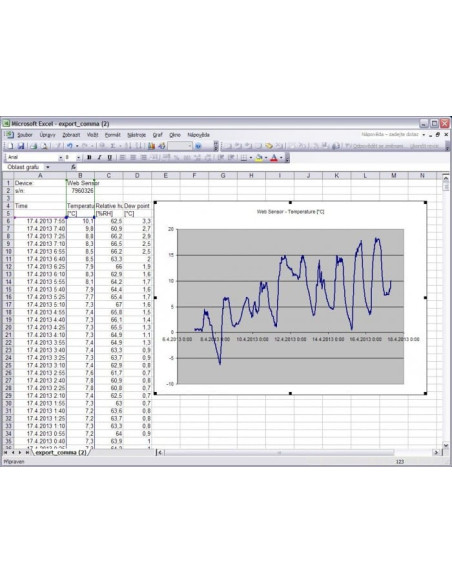Toggle bold formatting
Screen dimensions: 452x584
pos(89,158)
